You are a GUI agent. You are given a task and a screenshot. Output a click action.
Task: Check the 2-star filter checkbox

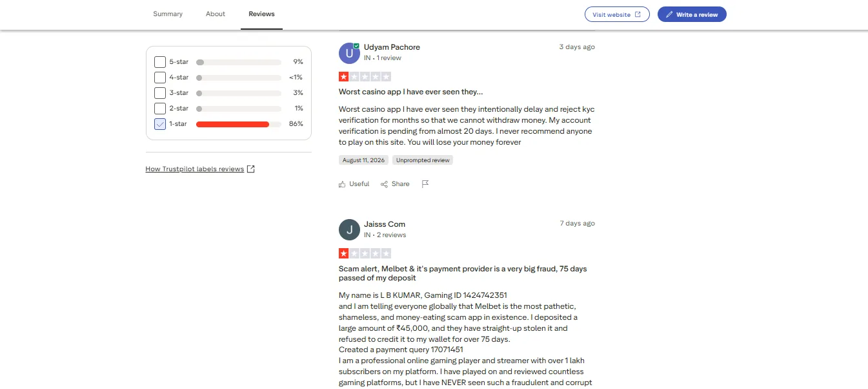pyautogui.click(x=160, y=109)
